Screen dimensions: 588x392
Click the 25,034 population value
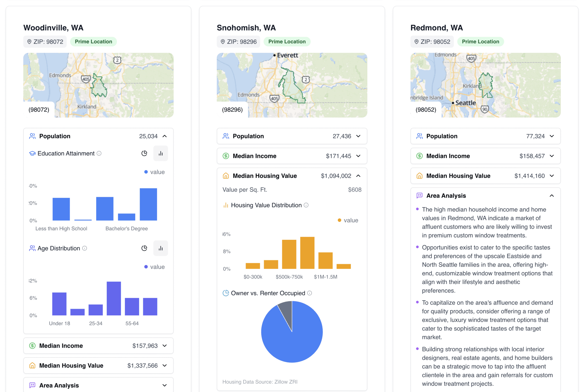point(148,136)
